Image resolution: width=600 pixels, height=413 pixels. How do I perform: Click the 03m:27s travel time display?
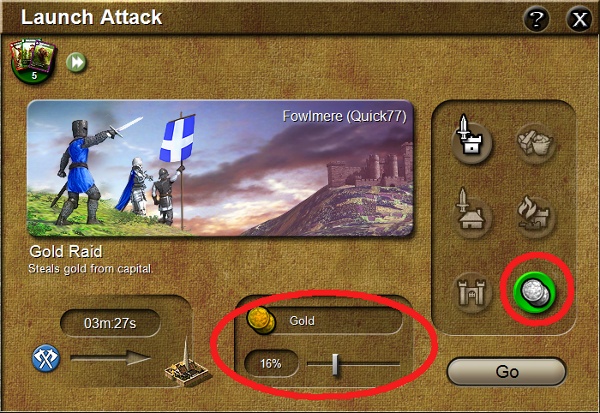(x=110, y=323)
